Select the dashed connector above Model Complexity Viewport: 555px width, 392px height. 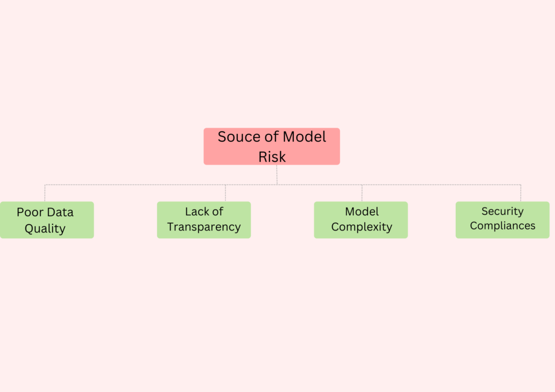coord(362,193)
